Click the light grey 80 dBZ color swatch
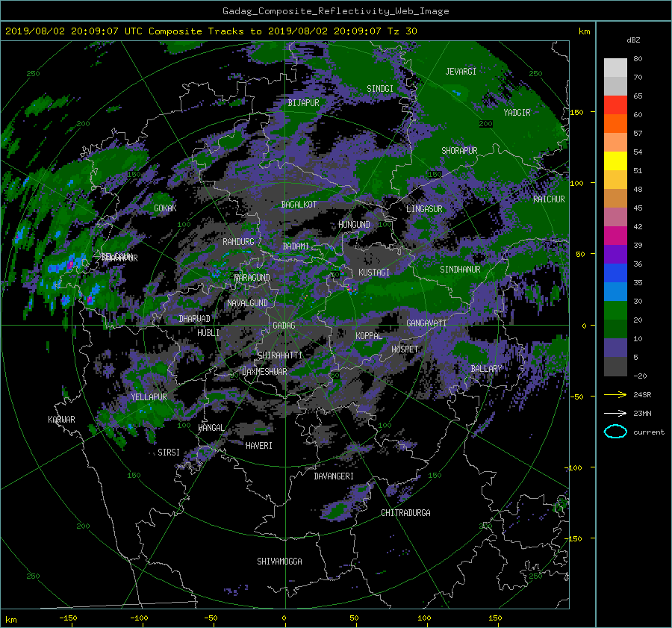The width and height of the screenshot is (672, 628). (615, 67)
